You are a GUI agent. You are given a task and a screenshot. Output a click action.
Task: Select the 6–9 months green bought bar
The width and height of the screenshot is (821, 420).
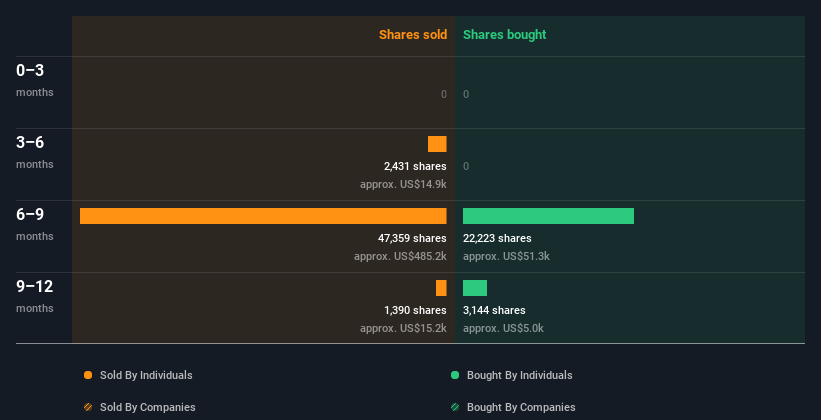pos(548,216)
